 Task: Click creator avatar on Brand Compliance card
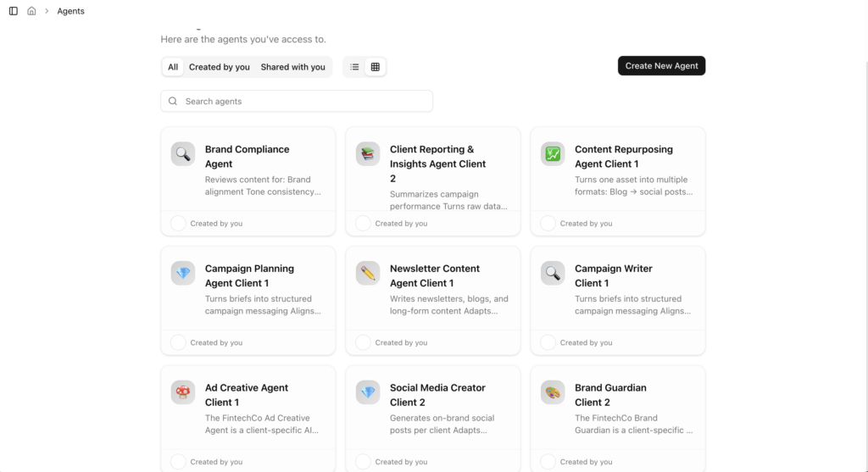tap(178, 224)
